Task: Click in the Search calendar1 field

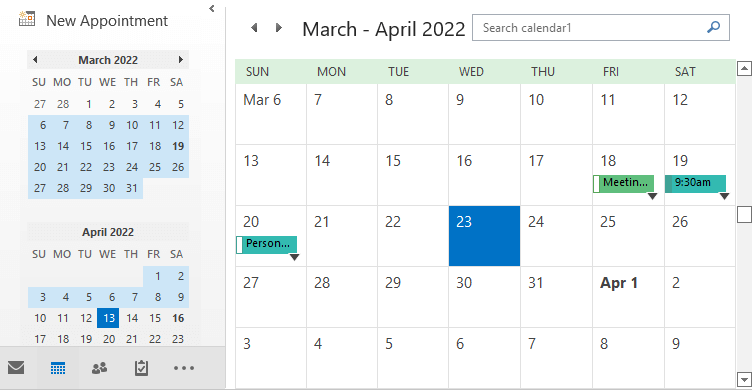Action: (x=592, y=28)
